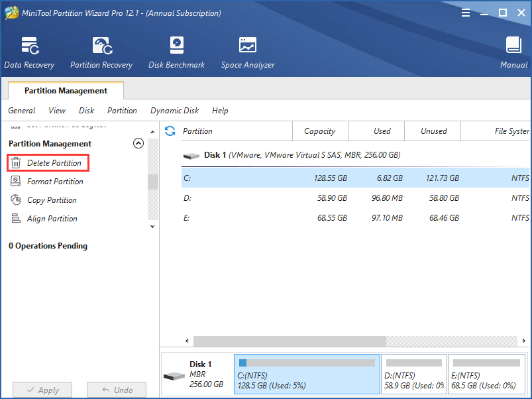Open the General menu

coord(22,111)
